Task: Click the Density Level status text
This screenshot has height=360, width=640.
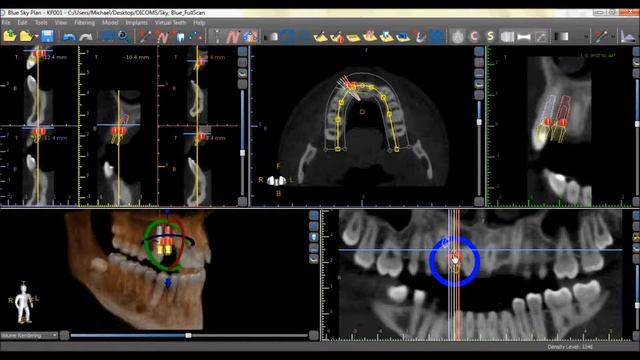Action: coord(571,347)
